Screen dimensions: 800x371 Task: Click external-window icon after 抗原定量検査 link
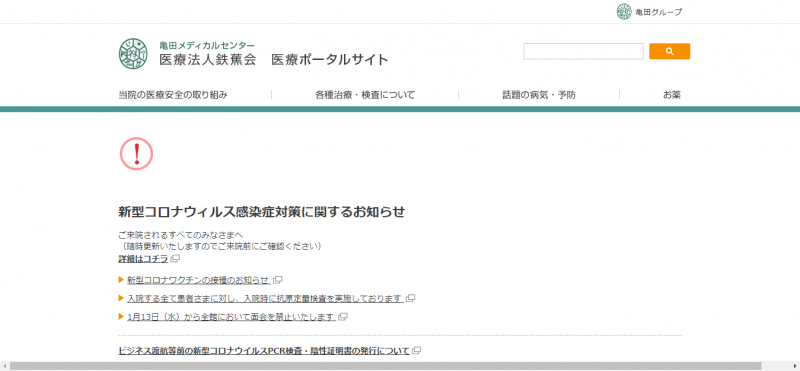[410, 298]
